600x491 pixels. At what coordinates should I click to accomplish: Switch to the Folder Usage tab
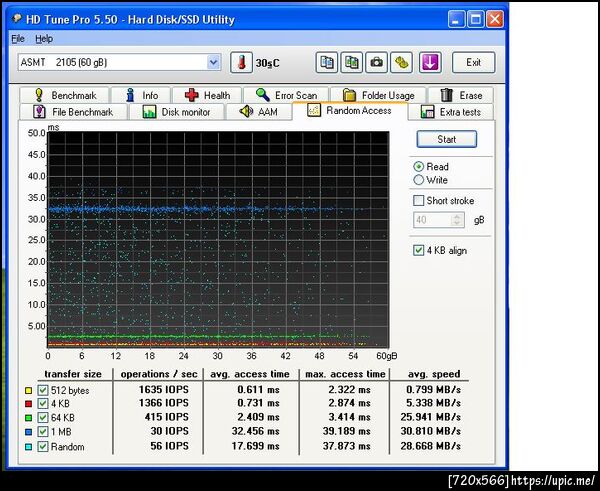pyautogui.click(x=378, y=95)
